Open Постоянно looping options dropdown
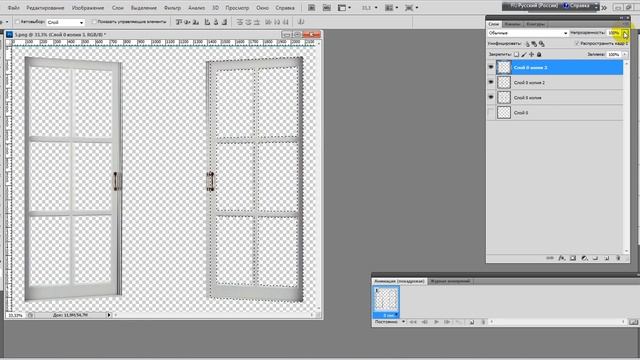This screenshot has width=640, height=360. [390, 322]
